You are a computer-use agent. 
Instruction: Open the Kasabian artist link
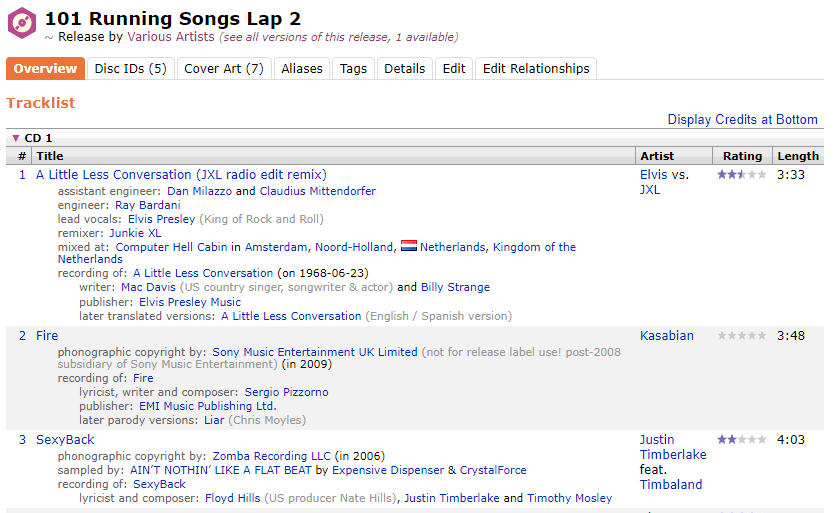[666, 336]
